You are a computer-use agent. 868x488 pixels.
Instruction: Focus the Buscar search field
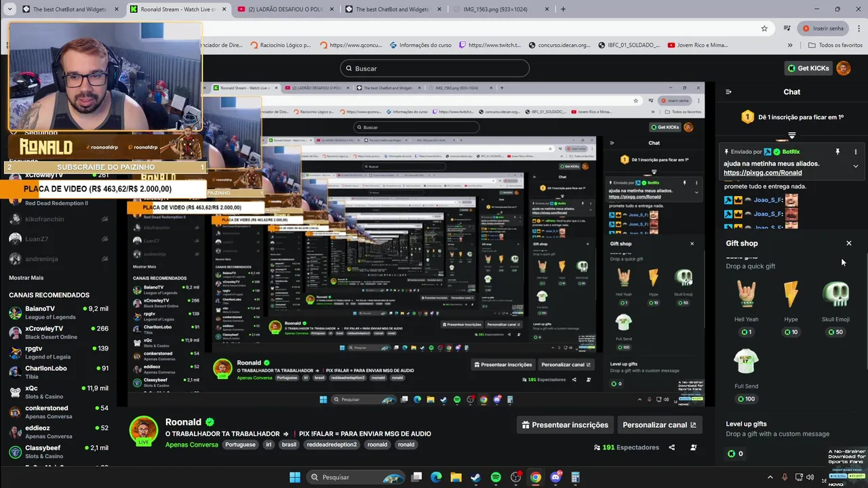click(435, 68)
